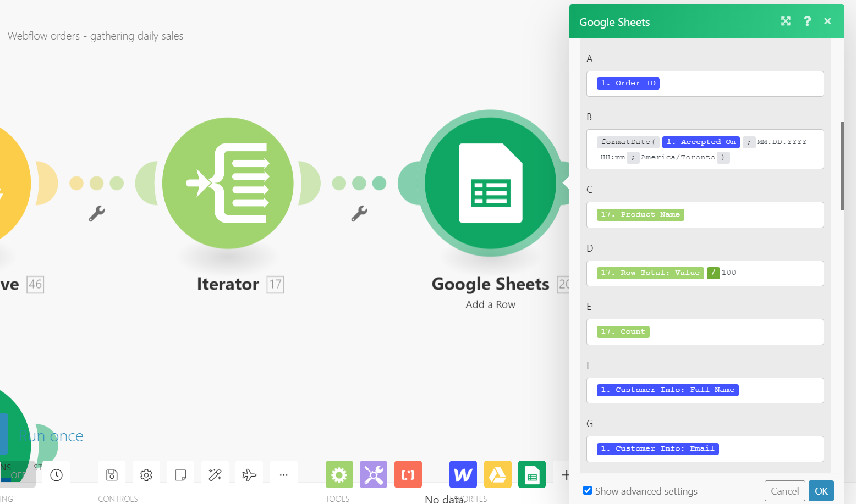Open the Google Sheets module circle

(x=490, y=183)
